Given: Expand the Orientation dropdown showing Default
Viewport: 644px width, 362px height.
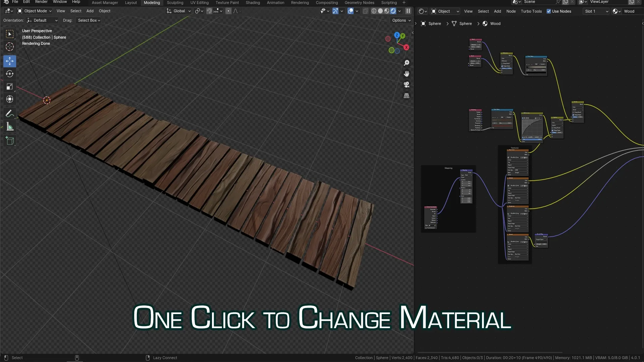Looking at the screenshot, I should coord(42,20).
